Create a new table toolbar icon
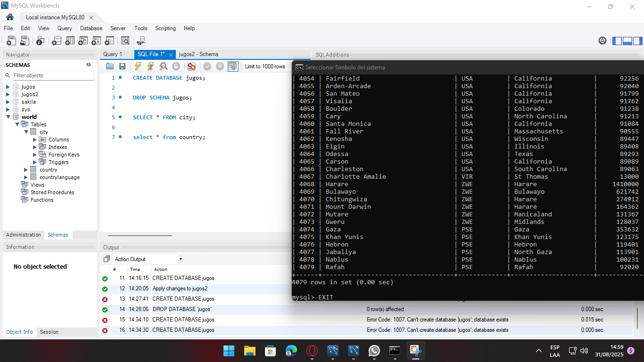 70,41
